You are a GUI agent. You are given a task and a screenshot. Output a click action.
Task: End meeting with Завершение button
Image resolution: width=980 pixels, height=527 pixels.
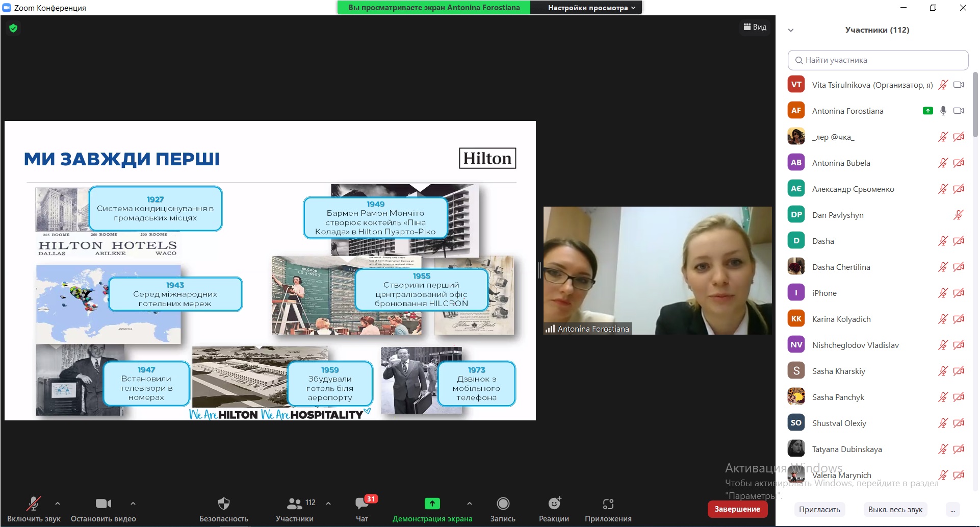click(x=737, y=509)
